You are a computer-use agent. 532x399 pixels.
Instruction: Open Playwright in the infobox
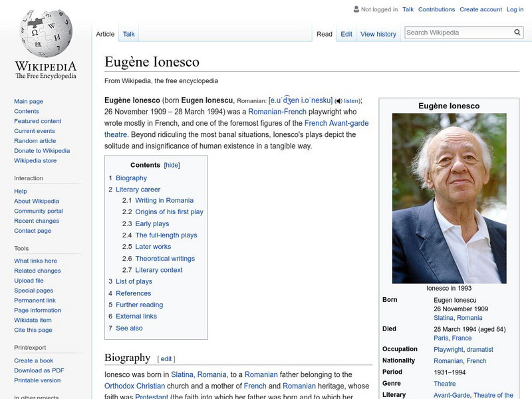(448, 350)
